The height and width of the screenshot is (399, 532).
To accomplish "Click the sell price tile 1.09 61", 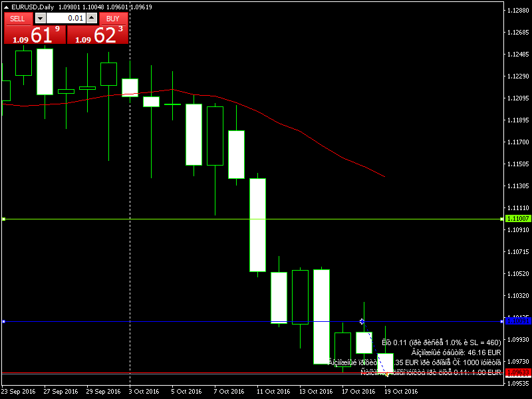I will pos(35,35).
